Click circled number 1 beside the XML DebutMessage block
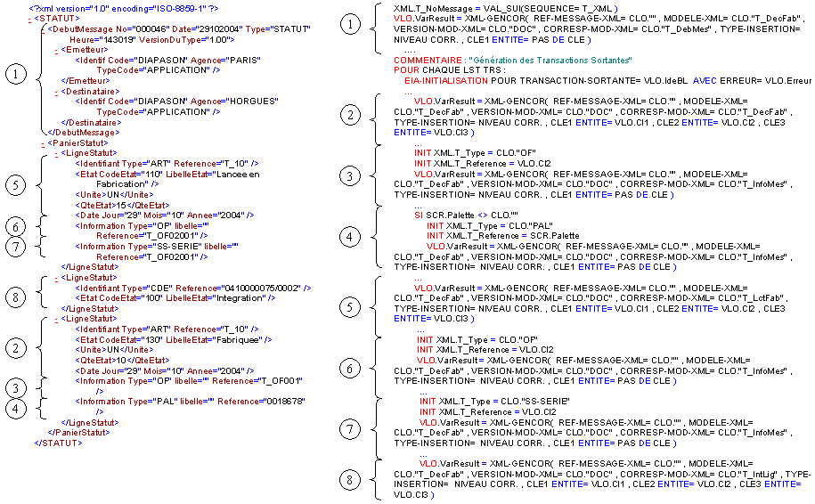 click(x=15, y=76)
